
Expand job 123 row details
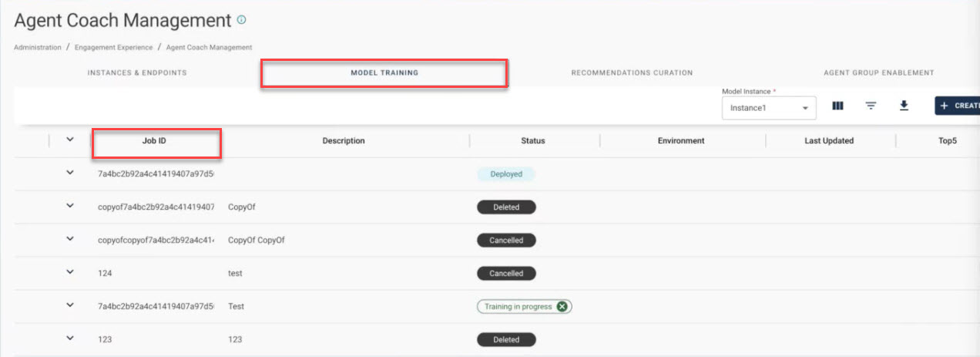click(70, 339)
